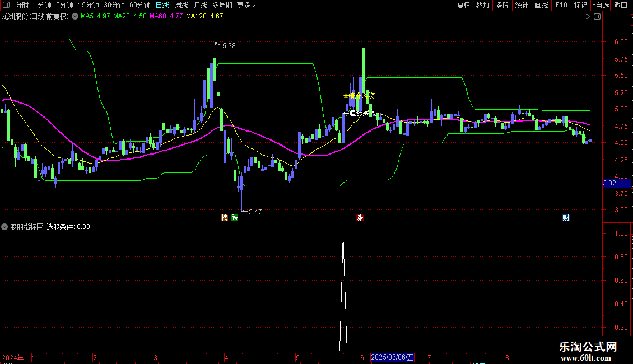This screenshot has width=633, height=364.
Task: Click month 4 on the time axis
Action: pyautogui.click(x=226, y=357)
